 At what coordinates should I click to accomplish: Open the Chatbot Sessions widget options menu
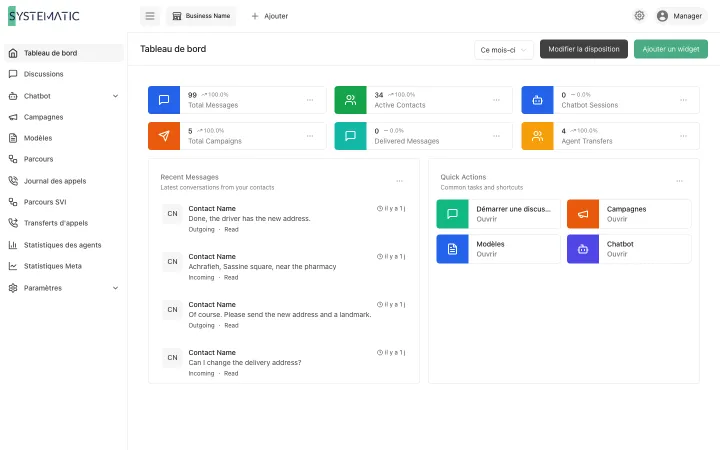683,100
